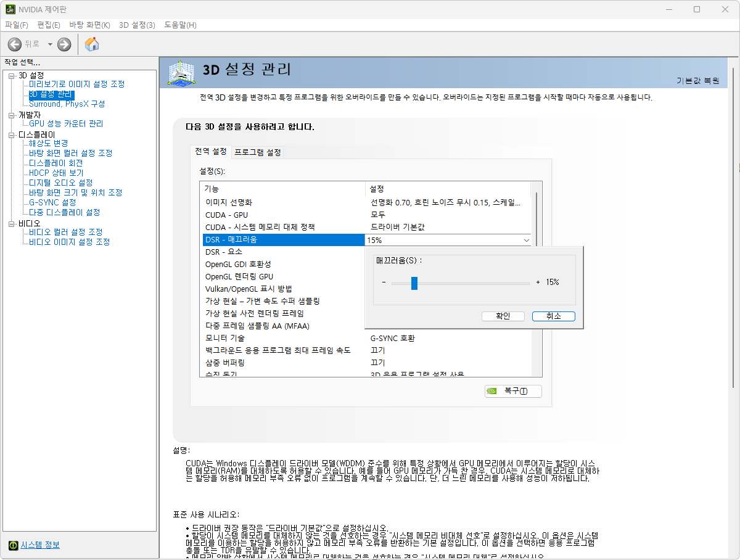Click the system information icon

pos(13,545)
